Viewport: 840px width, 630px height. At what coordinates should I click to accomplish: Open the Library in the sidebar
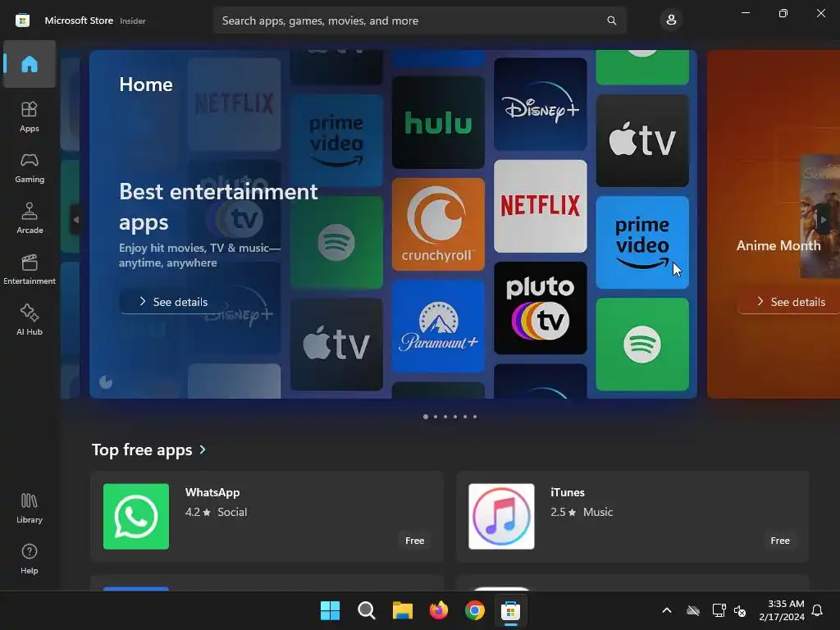[x=30, y=509]
